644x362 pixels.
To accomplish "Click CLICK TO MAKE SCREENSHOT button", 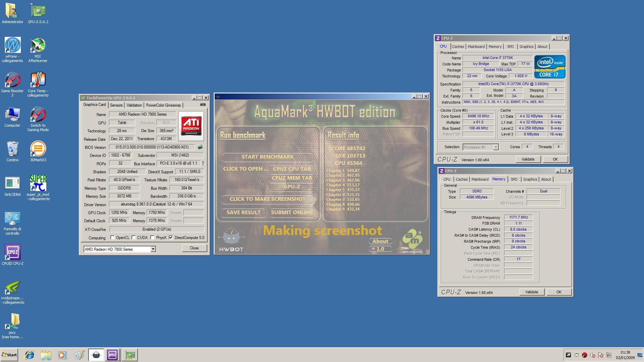I will pyautogui.click(x=267, y=199).
